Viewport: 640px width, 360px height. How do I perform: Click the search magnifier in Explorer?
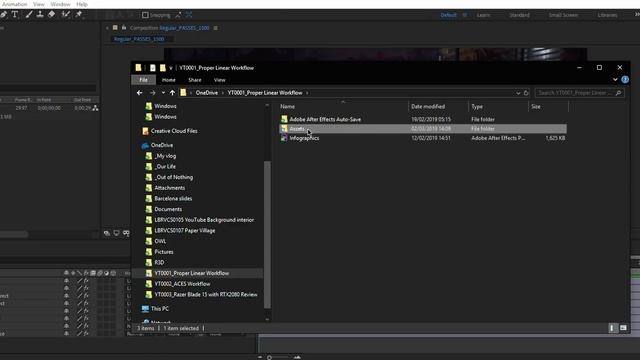click(618, 93)
